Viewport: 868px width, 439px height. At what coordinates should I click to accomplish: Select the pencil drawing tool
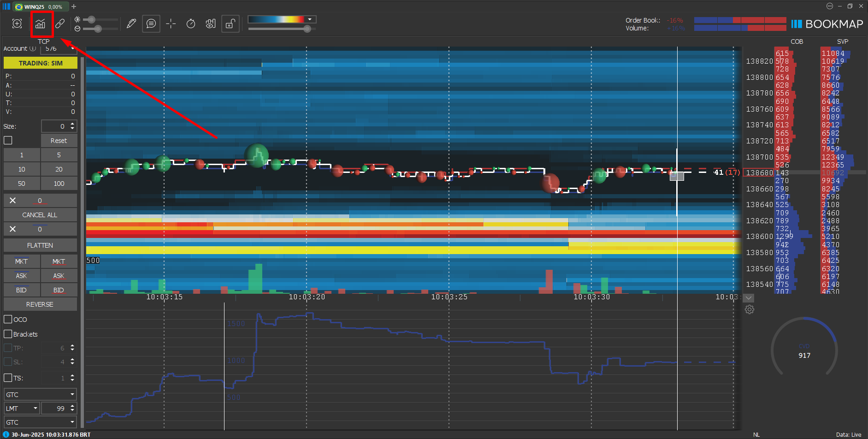click(131, 24)
